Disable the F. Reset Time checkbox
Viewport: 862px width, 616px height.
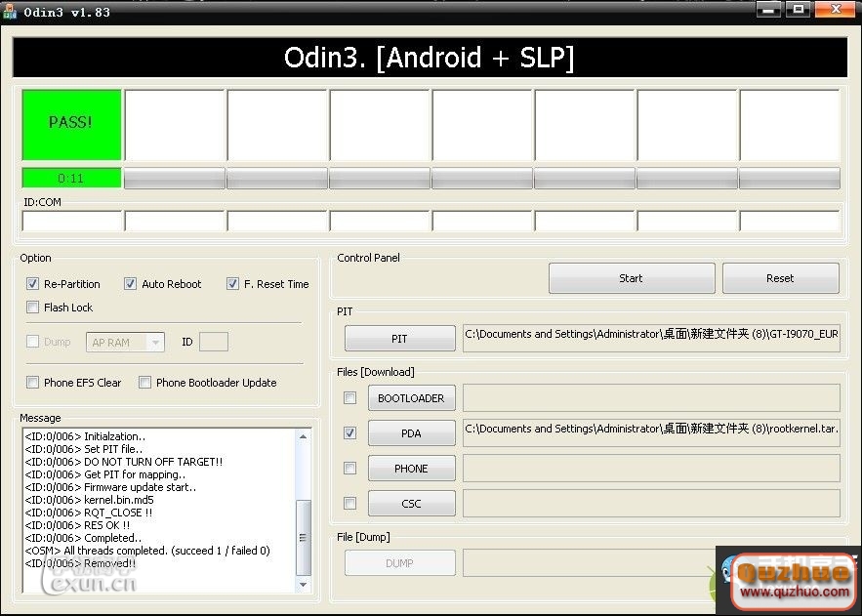coord(232,284)
